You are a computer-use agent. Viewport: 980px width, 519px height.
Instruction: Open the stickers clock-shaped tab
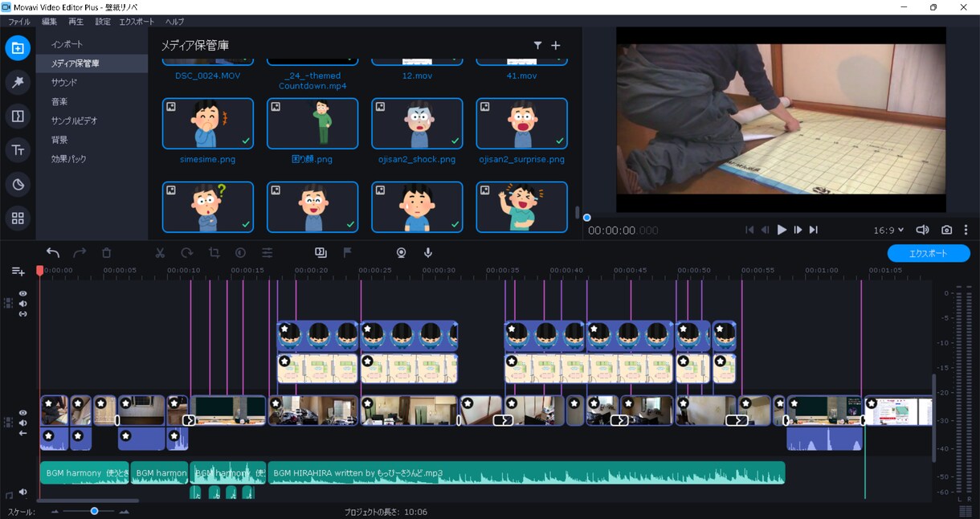tap(18, 184)
